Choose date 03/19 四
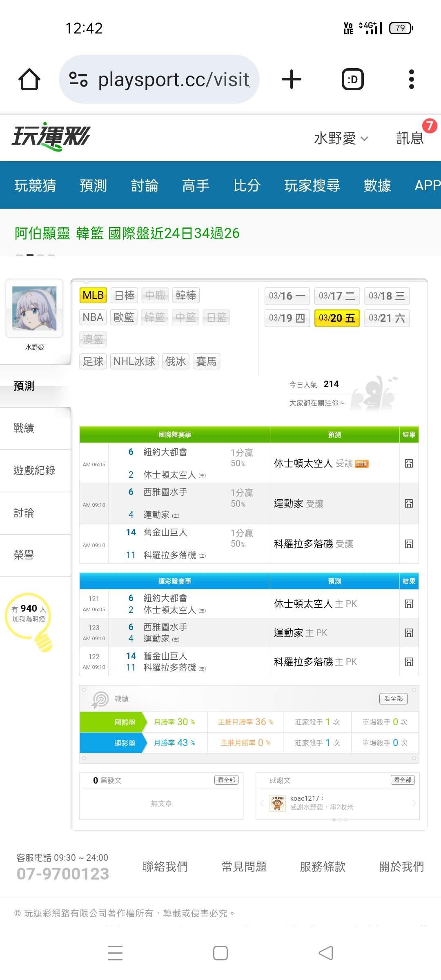This screenshot has height=980, width=441. point(287,318)
